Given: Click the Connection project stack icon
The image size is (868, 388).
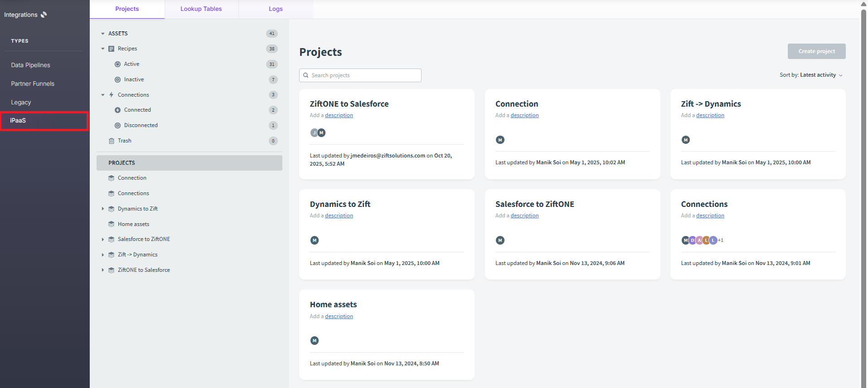Looking at the screenshot, I should pyautogui.click(x=111, y=178).
